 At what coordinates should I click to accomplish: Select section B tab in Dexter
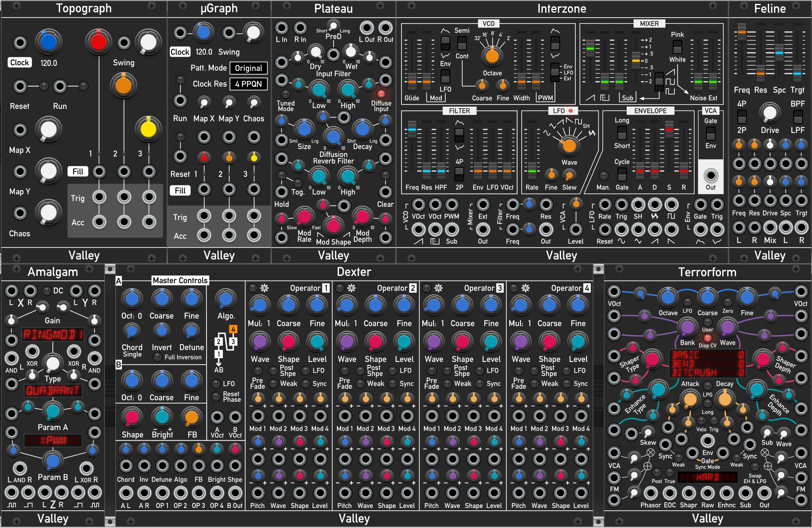click(119, 365)
